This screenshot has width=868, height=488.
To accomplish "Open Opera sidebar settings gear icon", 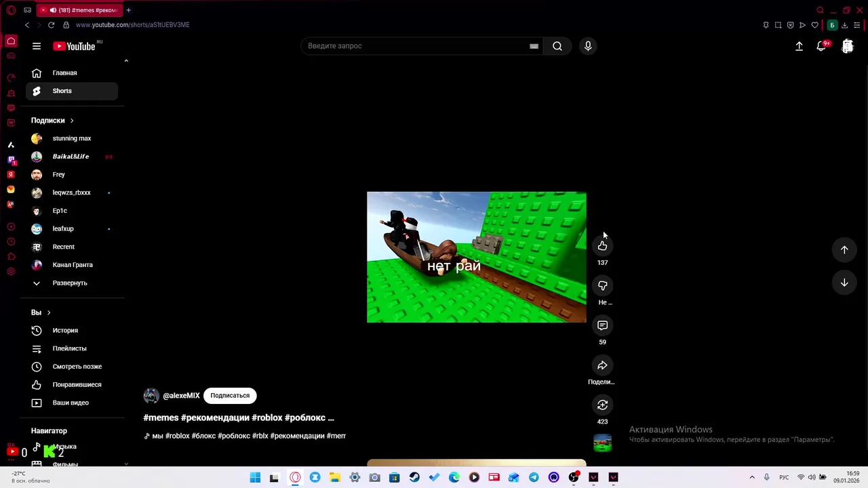I will pyautogui.click(x=11, y=272).
